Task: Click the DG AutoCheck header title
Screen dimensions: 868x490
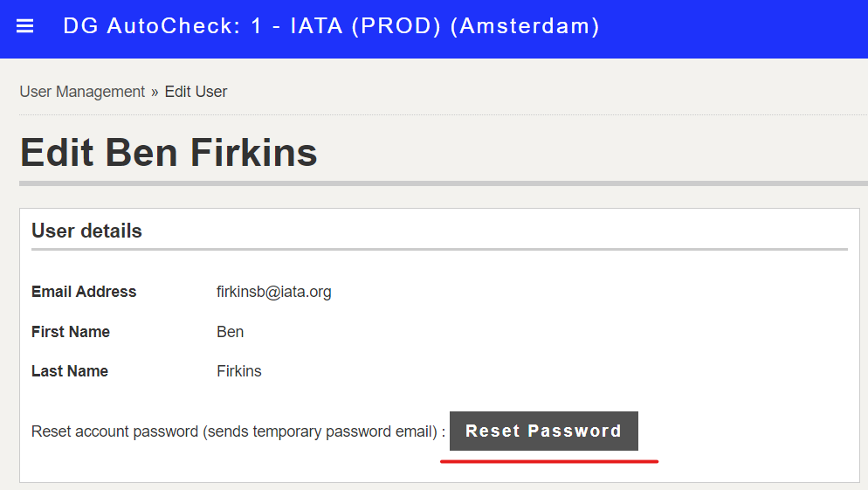Action: pyautogui.click(x=331, y=26)
